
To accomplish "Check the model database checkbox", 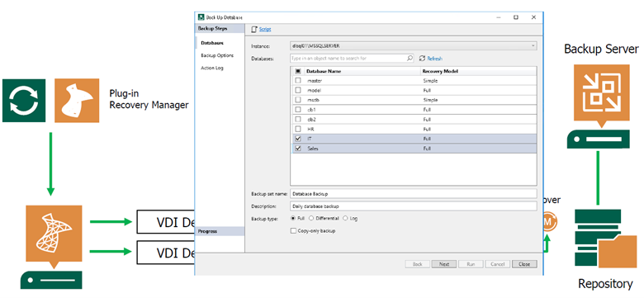I will [x=298, y=90].
